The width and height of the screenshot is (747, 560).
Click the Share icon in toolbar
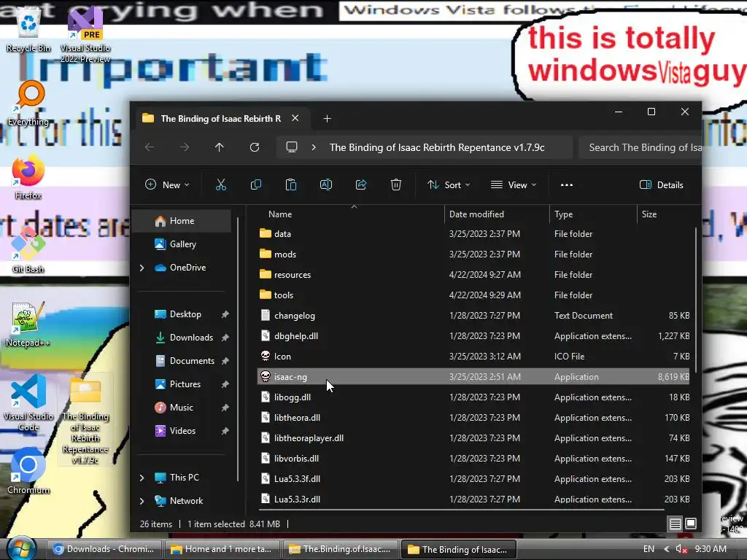[x=360, y=184]
